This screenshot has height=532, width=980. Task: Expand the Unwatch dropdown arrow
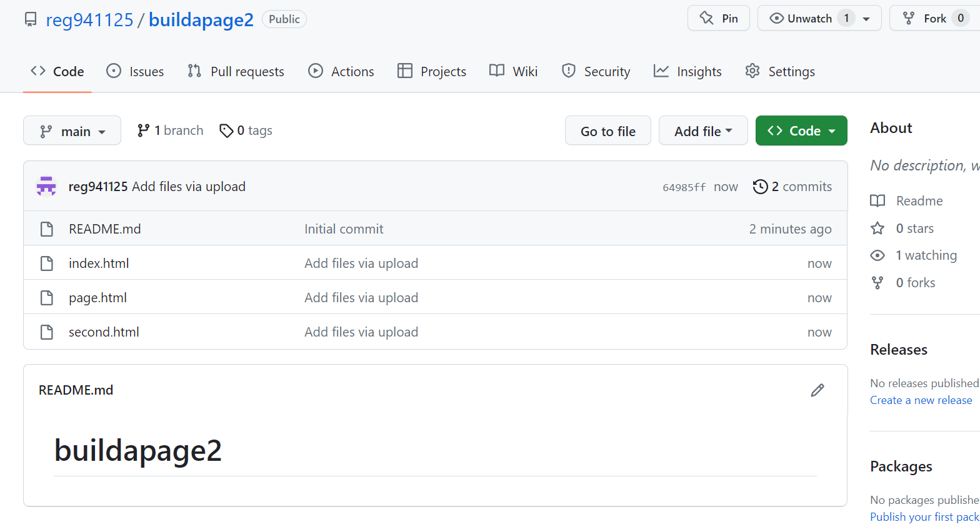point(866,19)
